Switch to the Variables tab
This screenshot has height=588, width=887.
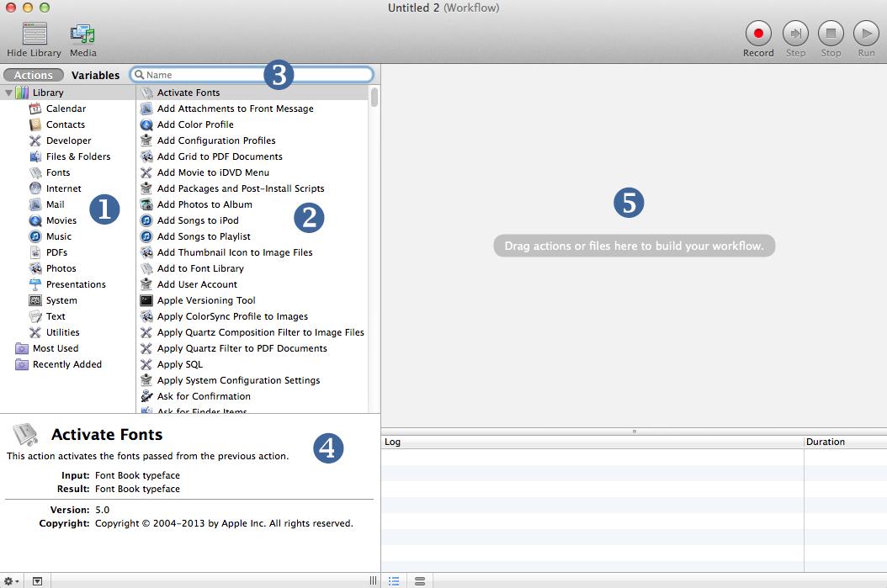pyautogui.click(x=95, y=75)
